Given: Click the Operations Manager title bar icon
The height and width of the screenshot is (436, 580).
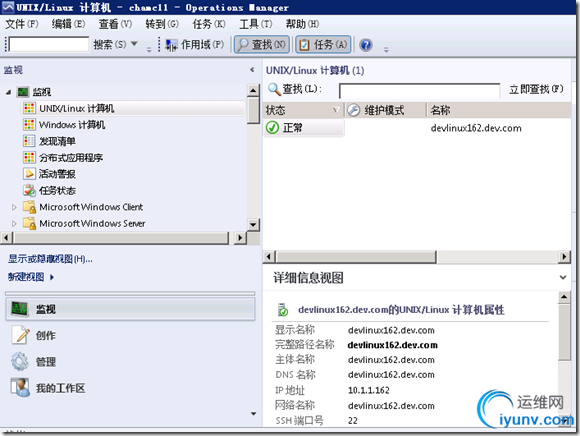Looking at the screenshot, I should point(8,7).
